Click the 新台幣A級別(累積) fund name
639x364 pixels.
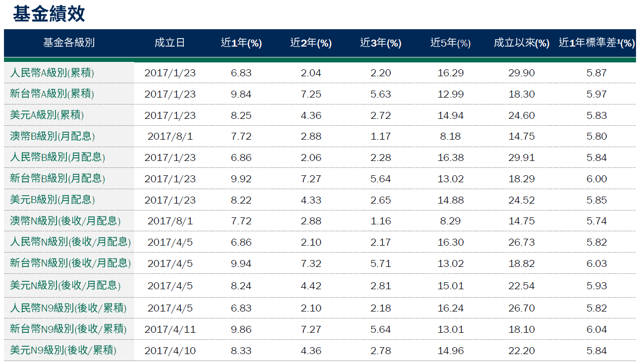[x=52, y=94]
